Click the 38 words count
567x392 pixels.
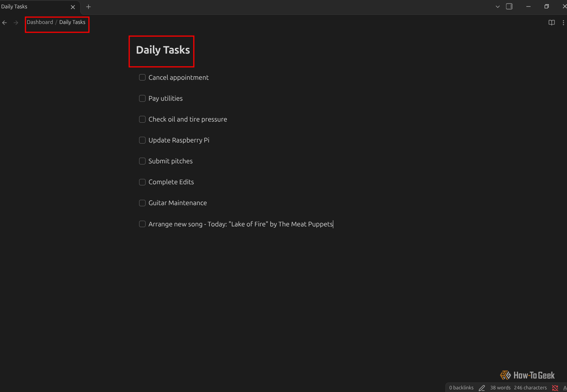click(500, 388)
